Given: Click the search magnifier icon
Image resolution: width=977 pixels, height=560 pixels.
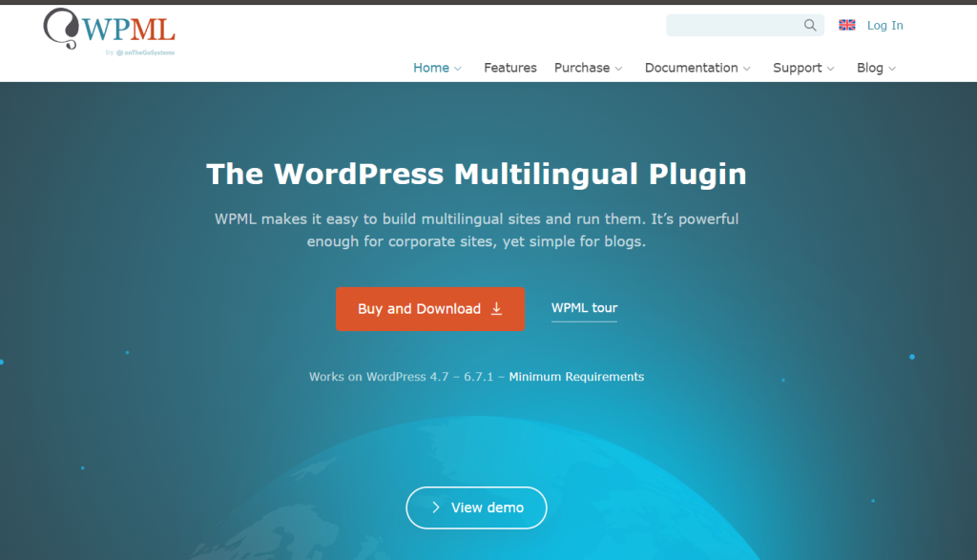Looking at the screenshot, I should [x=809, y=25].
